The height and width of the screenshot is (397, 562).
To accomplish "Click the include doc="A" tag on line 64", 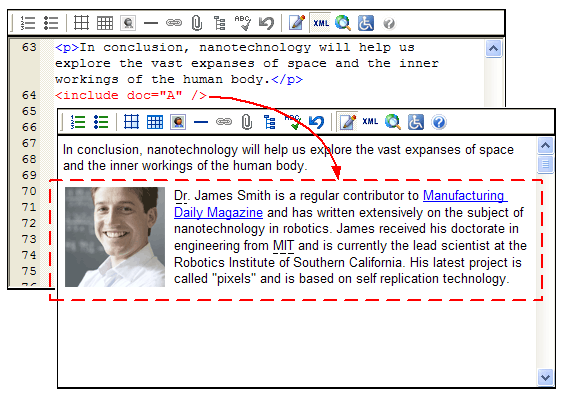I will [x=131, y=95].
